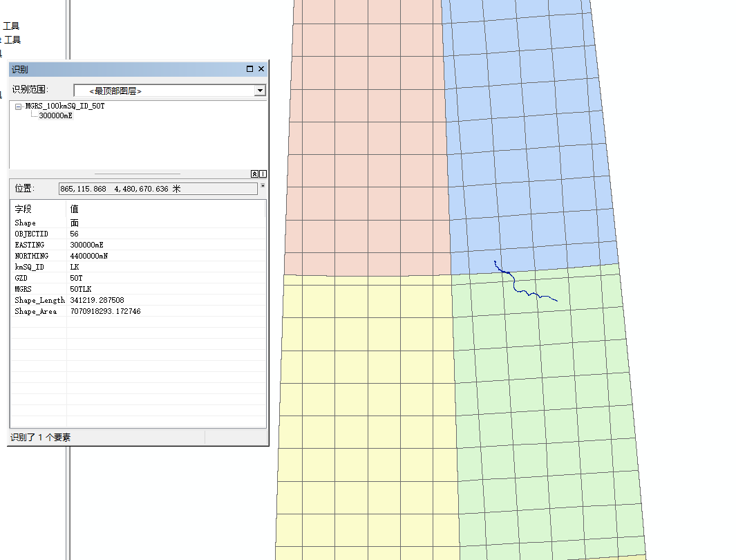This screenshot has height=560, width=736.
Task: Select the GZD field name
Action: click(x=21, y=279)
